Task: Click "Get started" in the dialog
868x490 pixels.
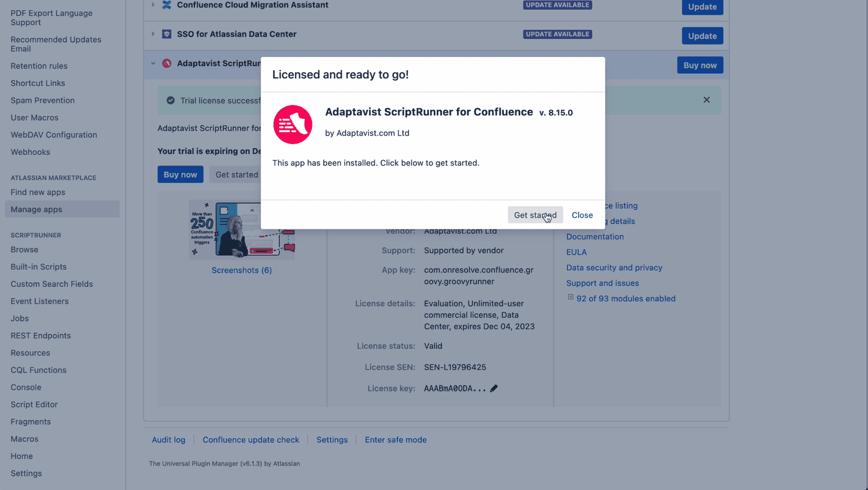Action: (x=535, y=215)
